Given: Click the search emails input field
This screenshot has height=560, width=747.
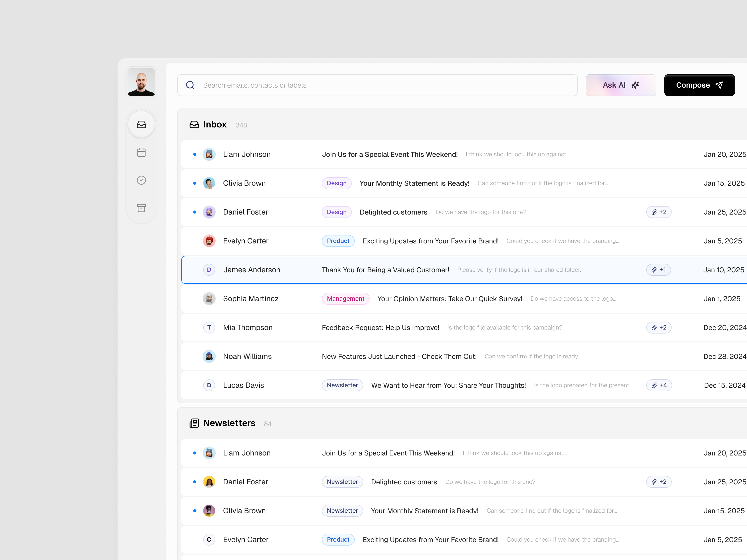Looking at the screenshot, I should click(372, 85).
